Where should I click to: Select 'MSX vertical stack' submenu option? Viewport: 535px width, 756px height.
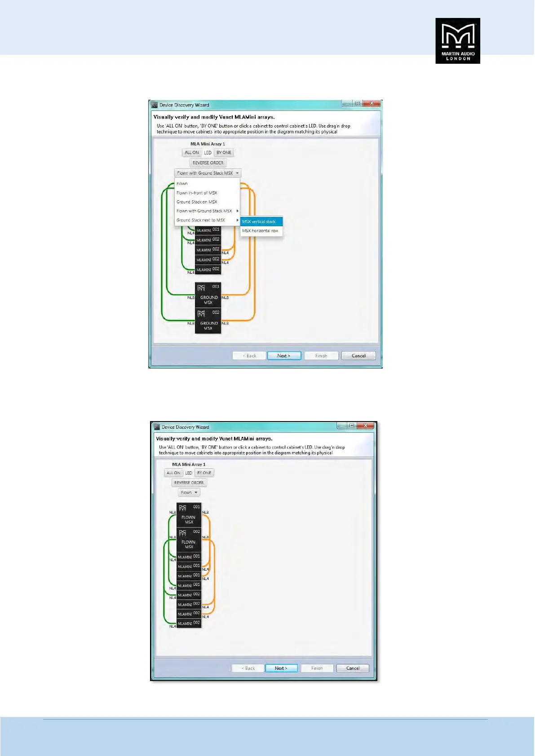261,221
